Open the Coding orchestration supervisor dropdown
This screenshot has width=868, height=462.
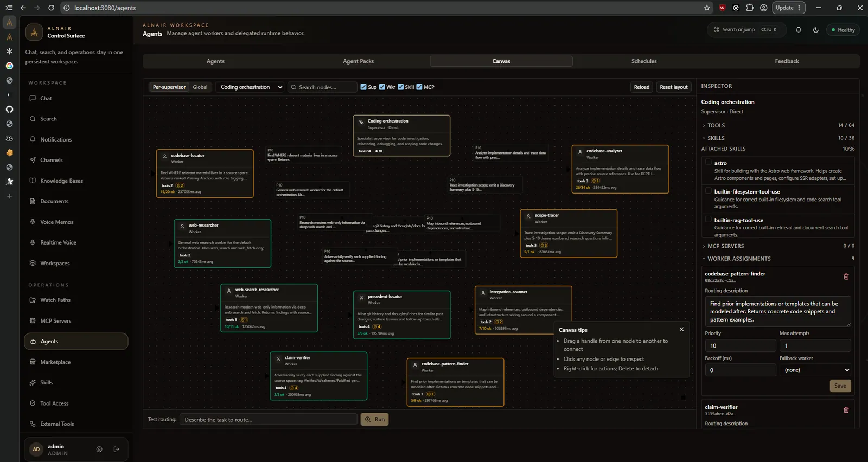click(251, 87)
